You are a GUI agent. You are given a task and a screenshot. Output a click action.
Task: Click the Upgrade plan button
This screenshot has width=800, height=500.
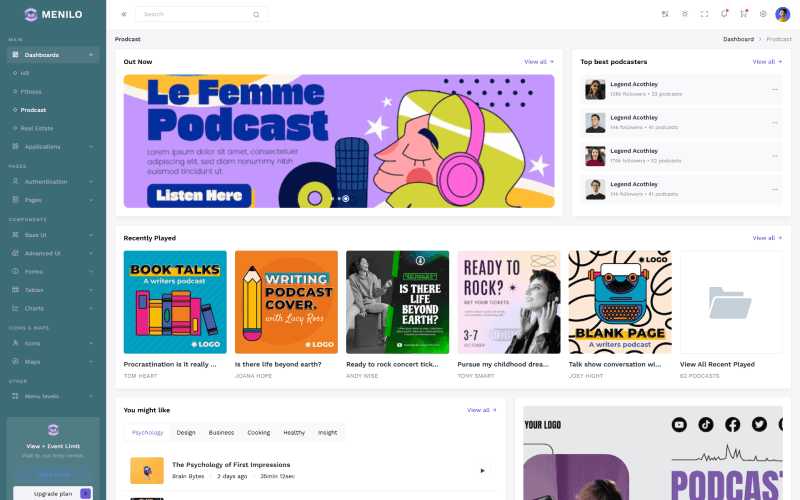point(53,493)
